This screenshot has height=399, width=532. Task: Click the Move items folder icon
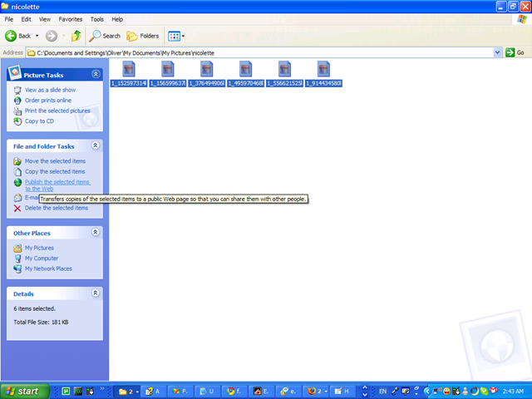(17, 161)
